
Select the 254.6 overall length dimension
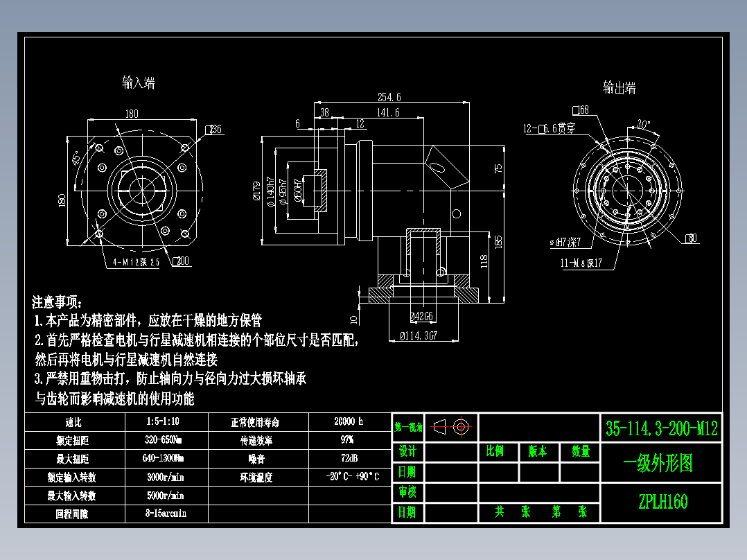[x=389, y=98]
